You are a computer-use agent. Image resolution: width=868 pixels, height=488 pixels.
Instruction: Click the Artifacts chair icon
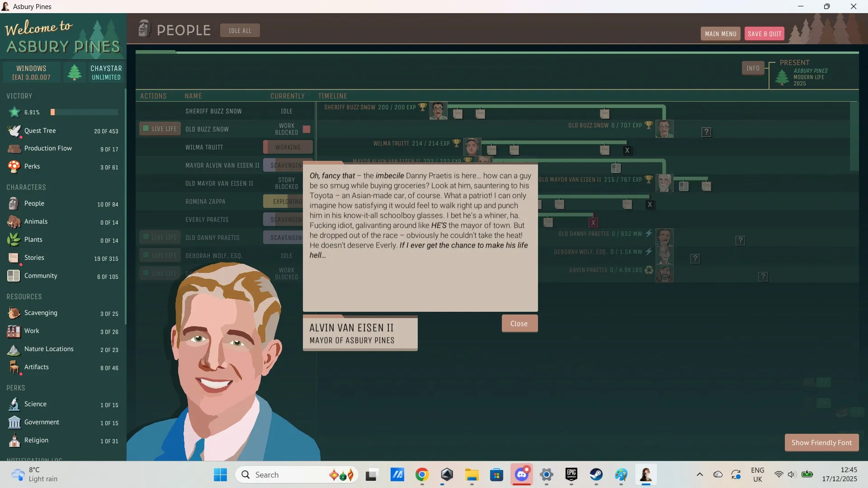[x=14, y=367]
